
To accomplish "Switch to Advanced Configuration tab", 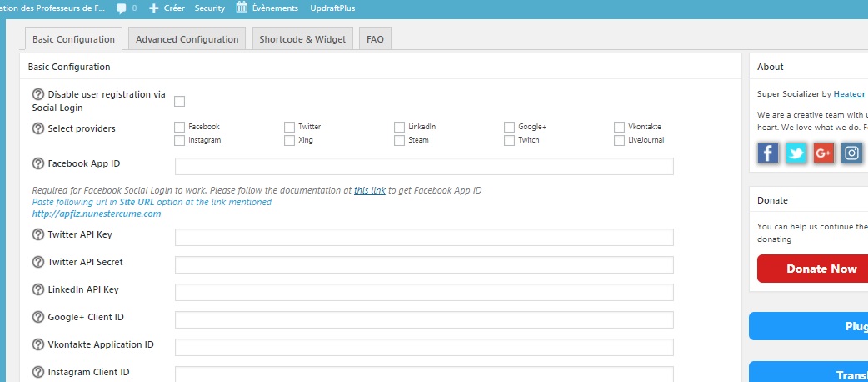I will [x=187, y=39].
